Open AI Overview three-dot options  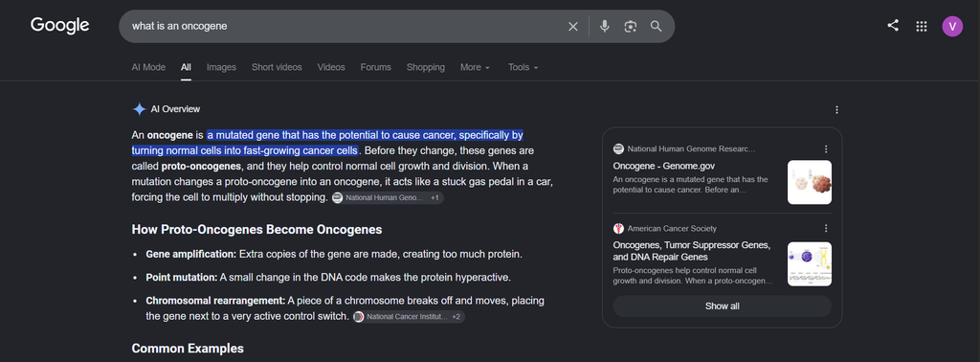click(x=836, y=110)
